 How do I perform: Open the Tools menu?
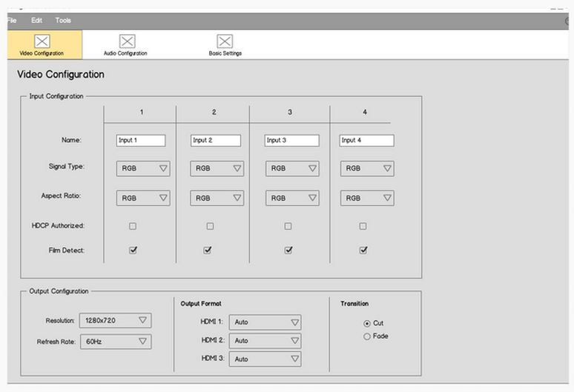(63, 21)
